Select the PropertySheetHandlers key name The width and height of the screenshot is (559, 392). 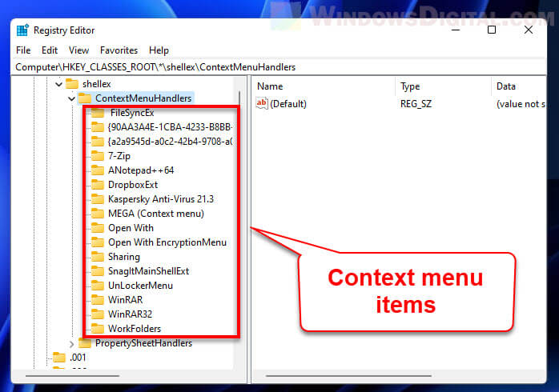coord(143,343)
